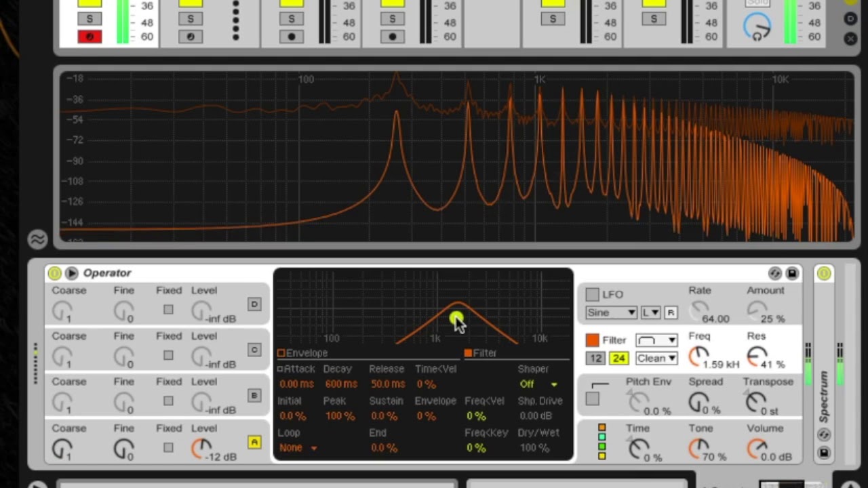
Task: Select the highlighted oscillator A
Action: click(x=254, y=442)
